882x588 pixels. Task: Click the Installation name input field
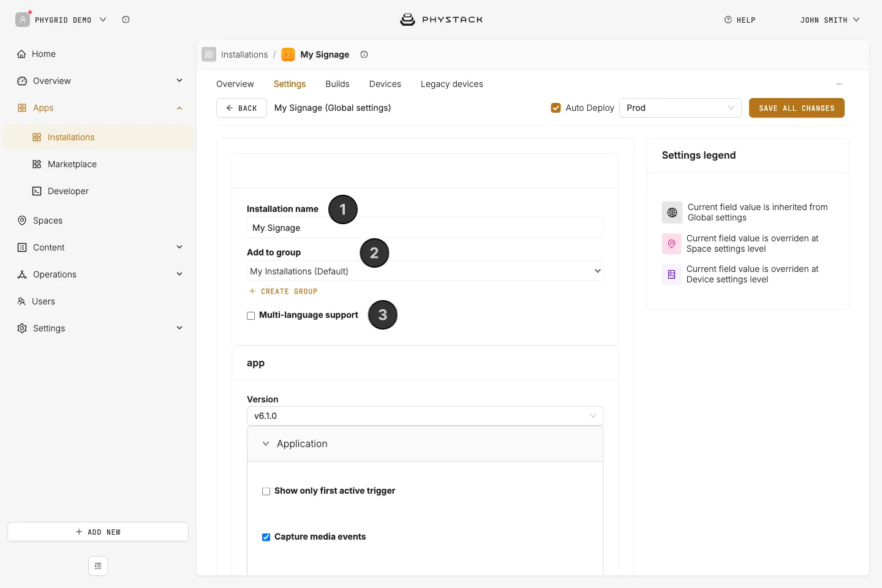click(425, 228)
